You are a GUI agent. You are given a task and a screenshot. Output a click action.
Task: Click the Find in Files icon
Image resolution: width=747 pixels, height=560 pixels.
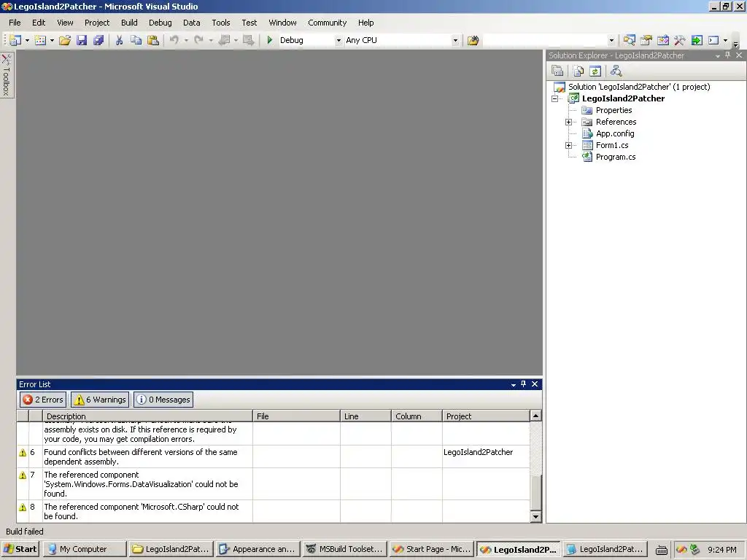[473, 41]
